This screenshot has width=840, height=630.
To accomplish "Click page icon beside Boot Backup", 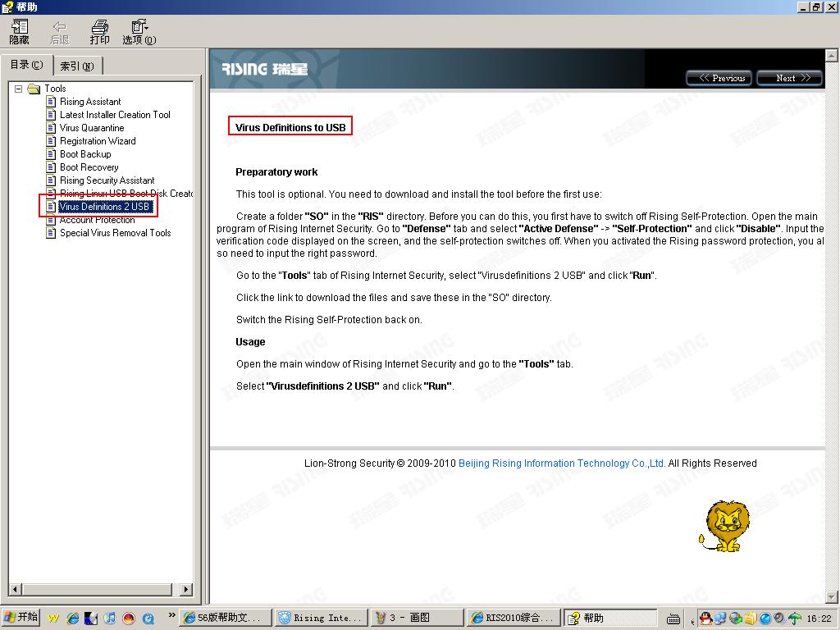I will [x=51, y=154].
